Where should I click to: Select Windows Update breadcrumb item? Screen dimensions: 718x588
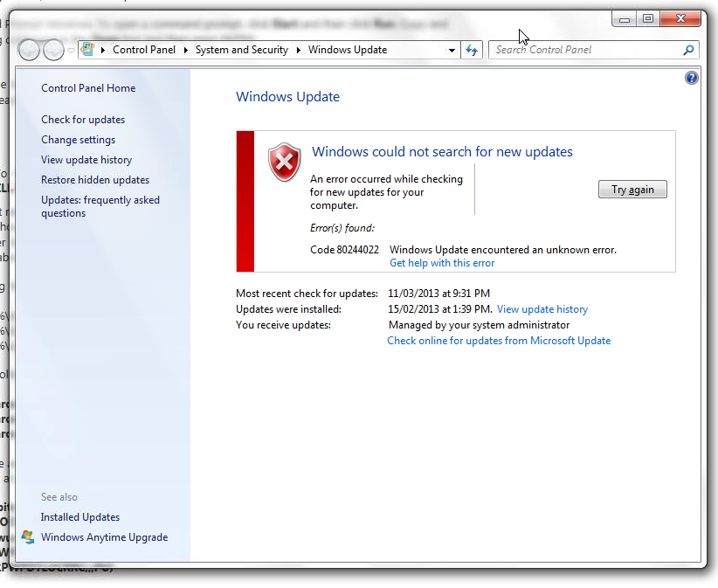[x=348, y=50]
